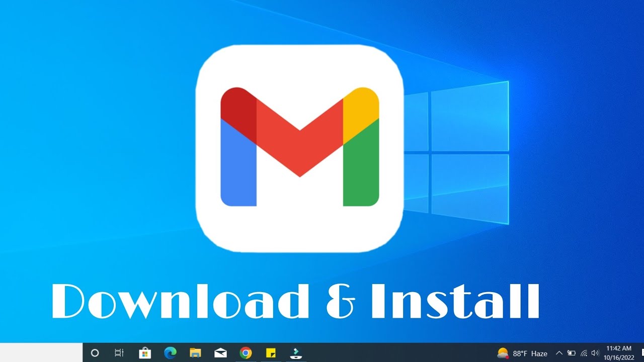Open Cortana from the taskbar circle icon
Viewport: 644px width, 362px height.
tap(95, 353)
